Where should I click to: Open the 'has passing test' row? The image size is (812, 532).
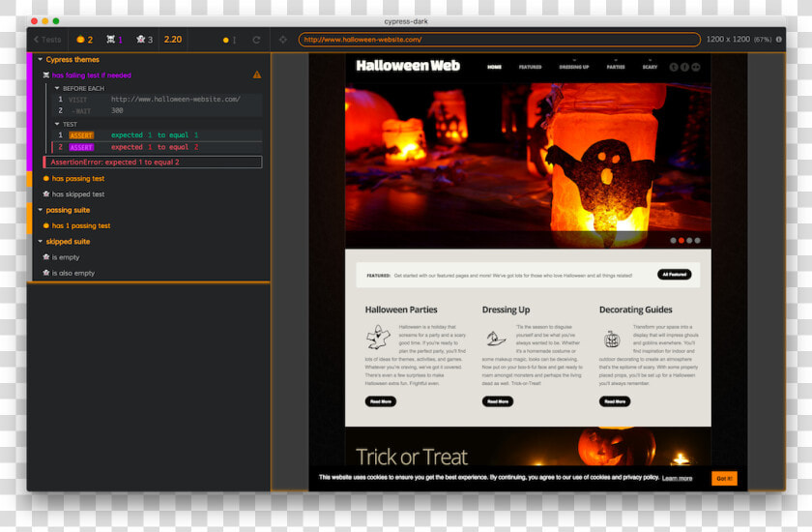pyautogui.click(x=78, y=178)
